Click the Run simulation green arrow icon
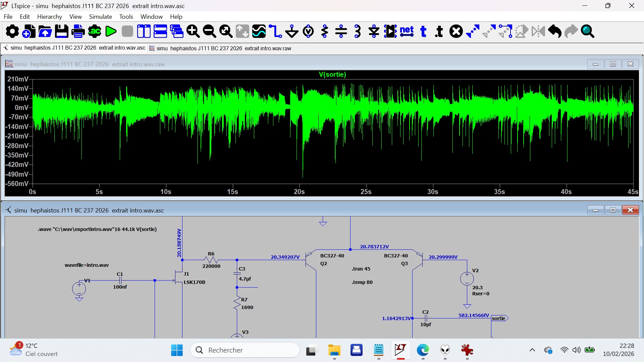This screenshot has height=362, width=644. pos(111,32)
